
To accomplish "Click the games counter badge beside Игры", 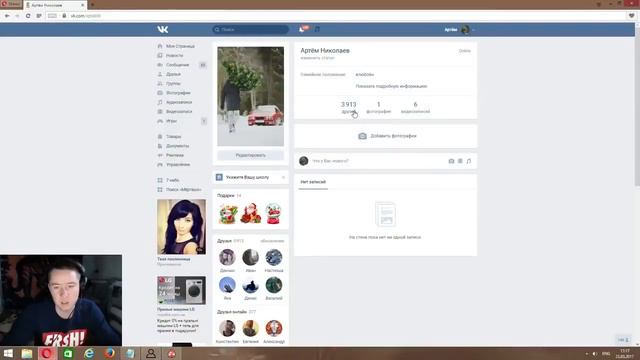I will 204,121.
